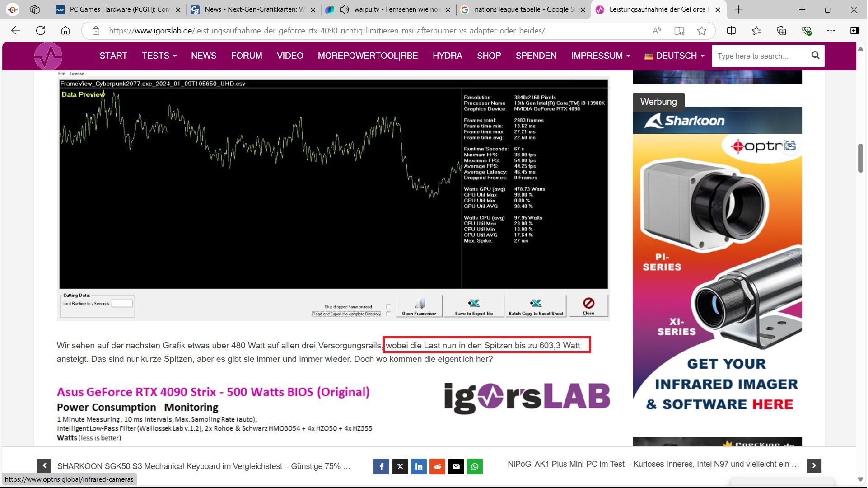Expand the DEUTSCH language selector
This screenshot has width=868, height=488.
point(675,56)
